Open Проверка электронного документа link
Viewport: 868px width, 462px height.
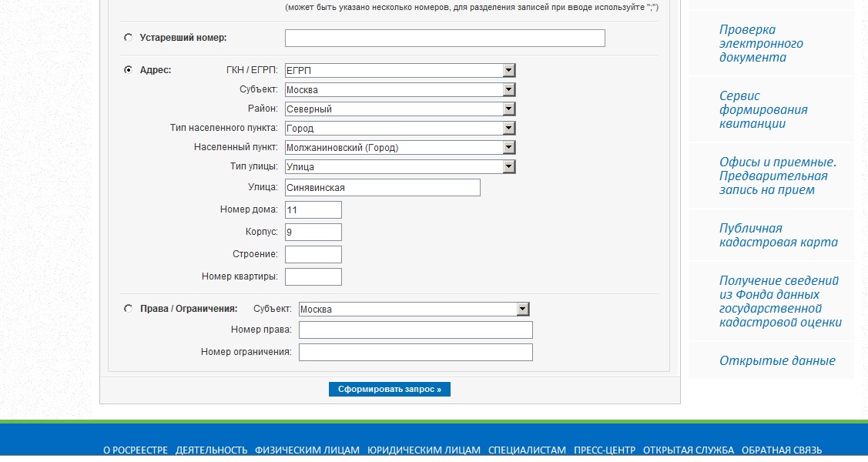tap(761, 44)
